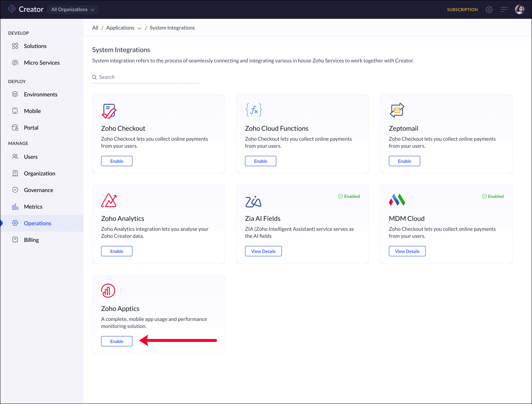
Task: Enable the Zoho Apptics integration
Action: (x=117, y=341)
